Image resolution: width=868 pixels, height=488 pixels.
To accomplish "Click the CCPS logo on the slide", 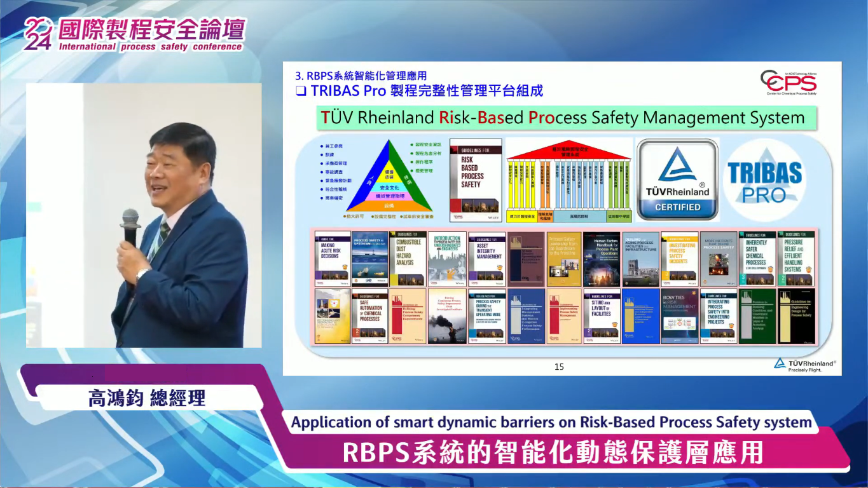I will coord(789,82).
